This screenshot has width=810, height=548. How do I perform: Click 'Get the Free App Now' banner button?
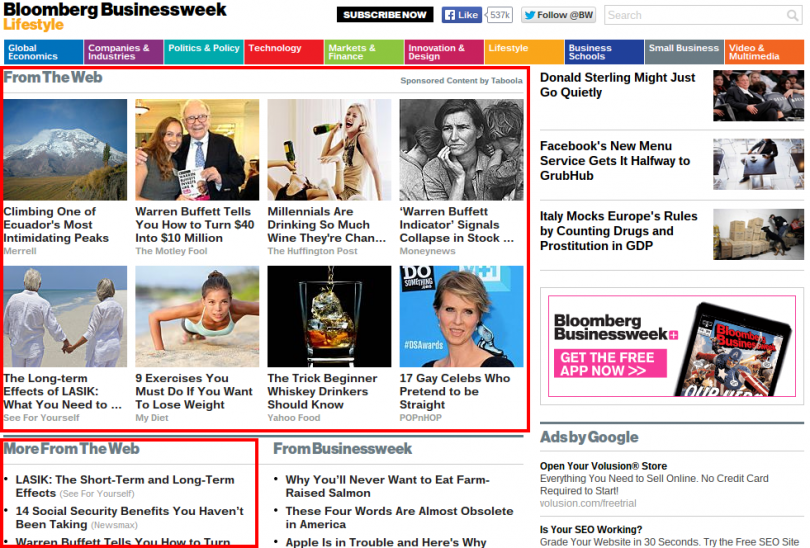[x=610, y=364]
